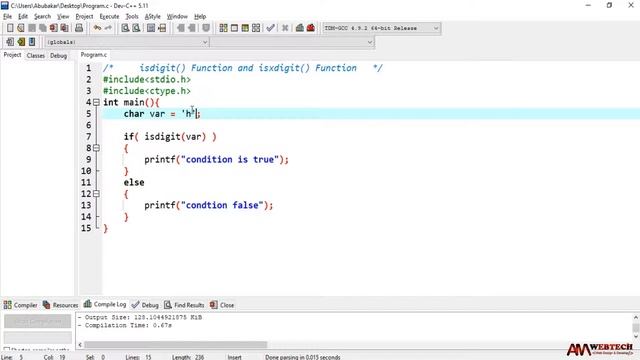
Task: Click the Close All files toolbar icon
Action: tap(64, 28)
